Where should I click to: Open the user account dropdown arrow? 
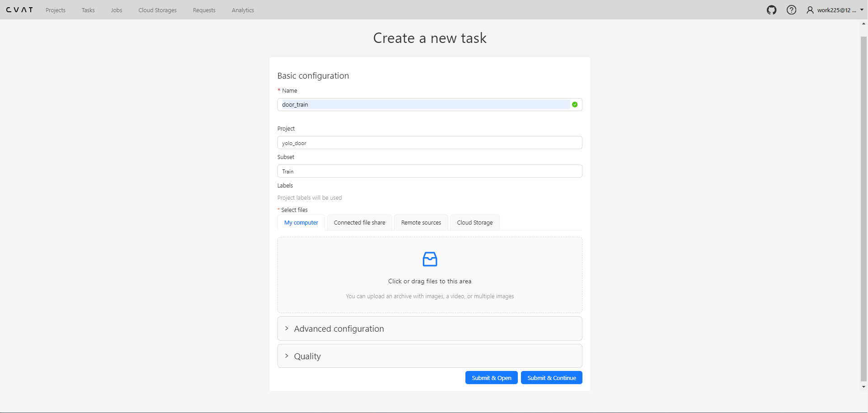[862, 10]
